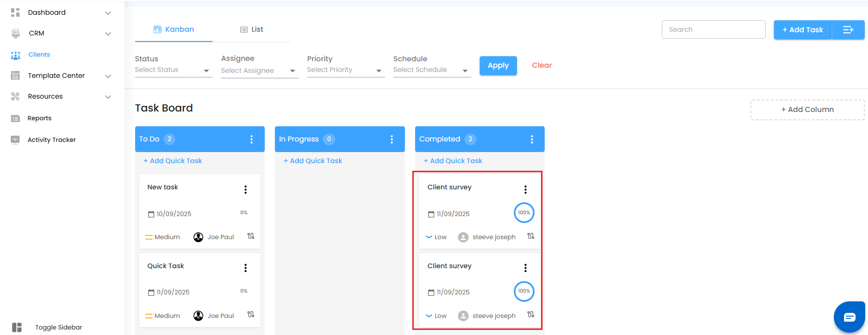868x335 pixels.
Task: Open the first Client survey card menu
Action: 525,189
